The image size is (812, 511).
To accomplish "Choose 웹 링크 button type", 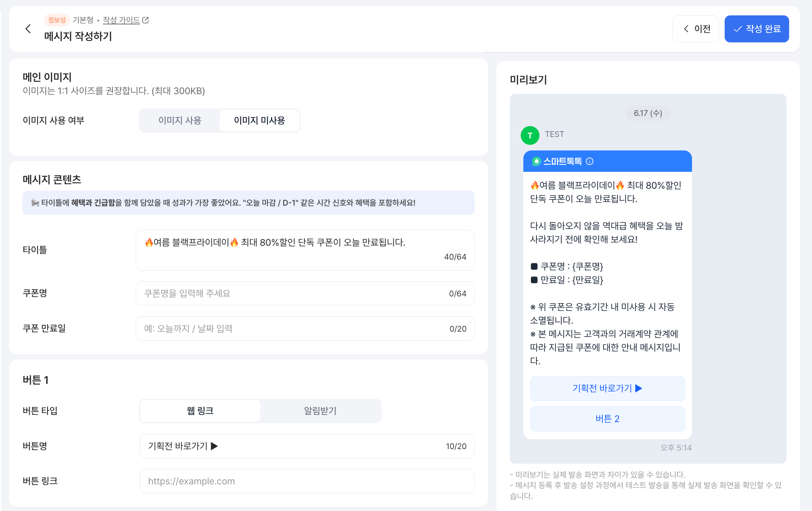I will tap(200, 411).
